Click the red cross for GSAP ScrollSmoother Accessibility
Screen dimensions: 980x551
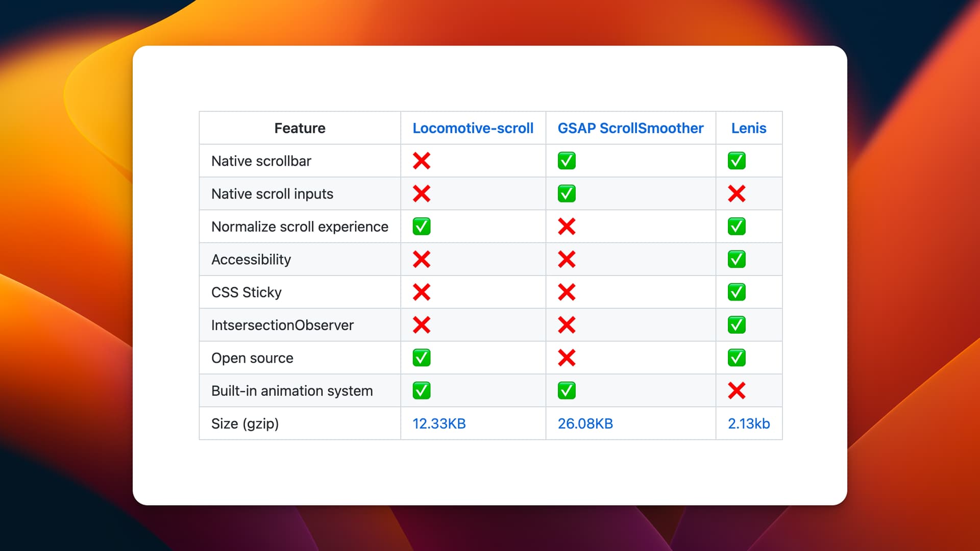coord(567,259)
